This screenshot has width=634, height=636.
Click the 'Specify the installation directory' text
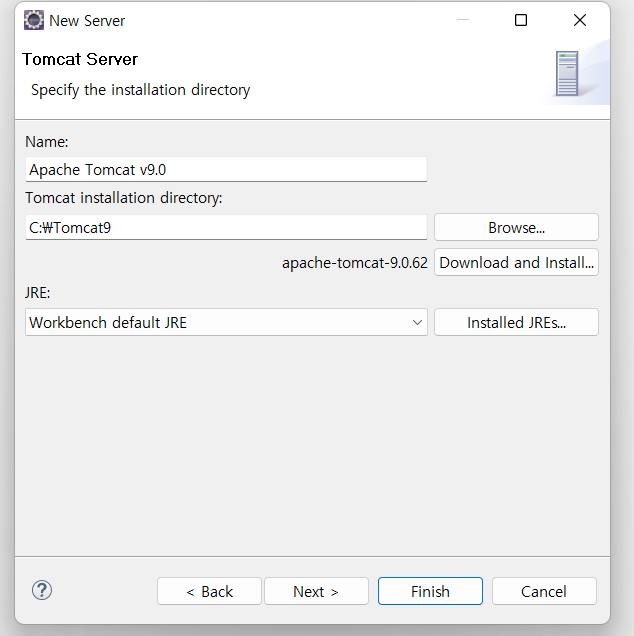pyautogui.click(x=140, y=90)
